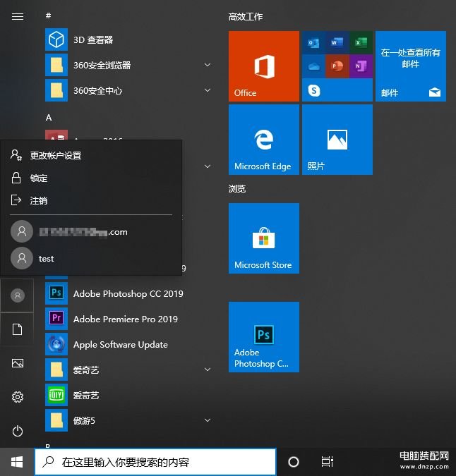Screen dimensions: 456x476
Task: Open the Office tile
Action: tap(264, 66)
